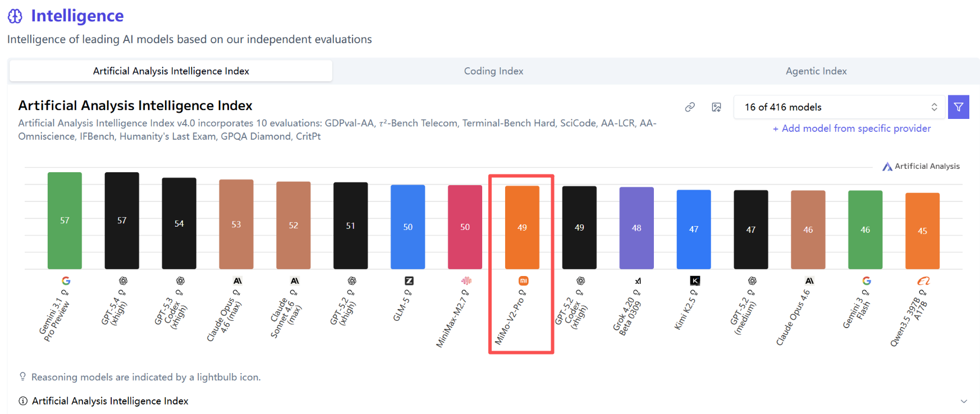
Task: Click the purple filter models button
Action: click(958, 107)
